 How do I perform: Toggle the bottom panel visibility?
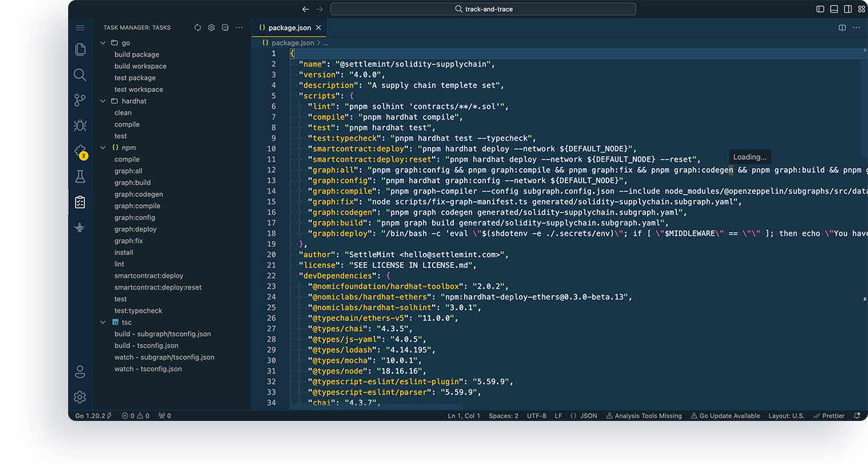coord(834,9)
